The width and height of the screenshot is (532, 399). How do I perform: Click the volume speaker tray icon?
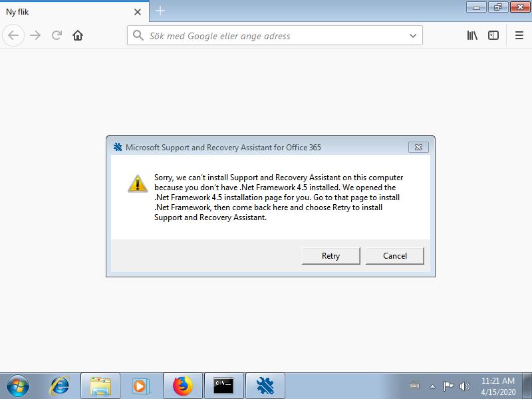[x=464, y=386]
